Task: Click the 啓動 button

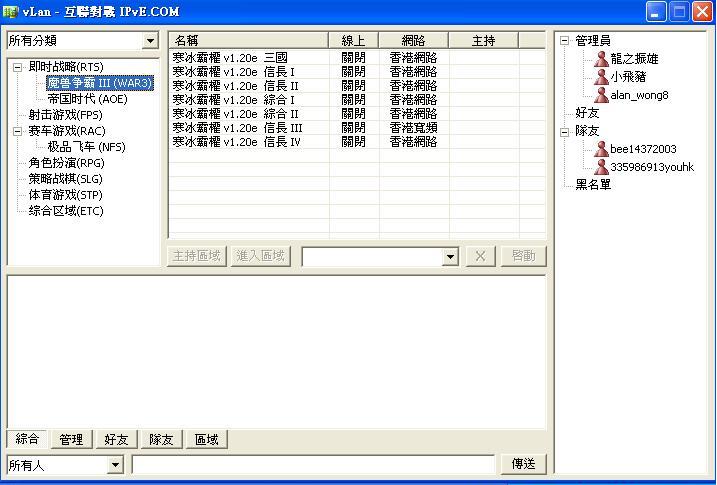Action: (524, 256)
